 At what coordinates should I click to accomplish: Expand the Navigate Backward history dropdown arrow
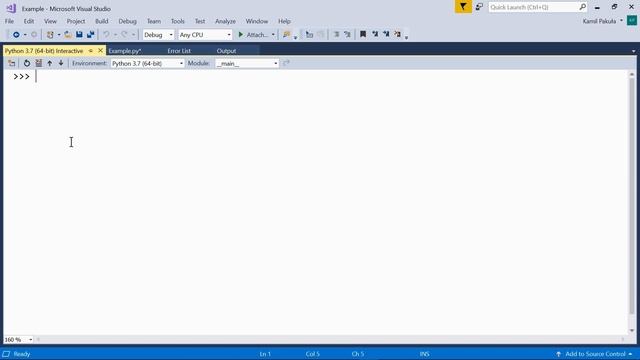click(25, 35)
